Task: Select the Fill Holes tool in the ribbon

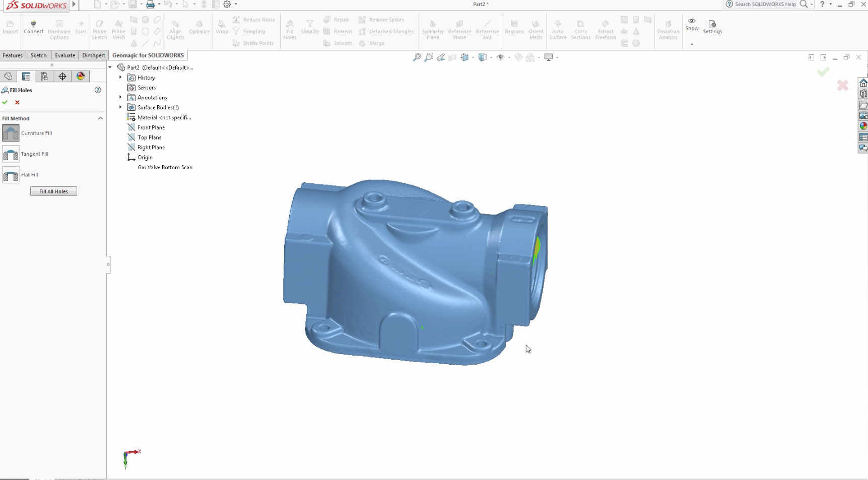Action: coord(290,30)
